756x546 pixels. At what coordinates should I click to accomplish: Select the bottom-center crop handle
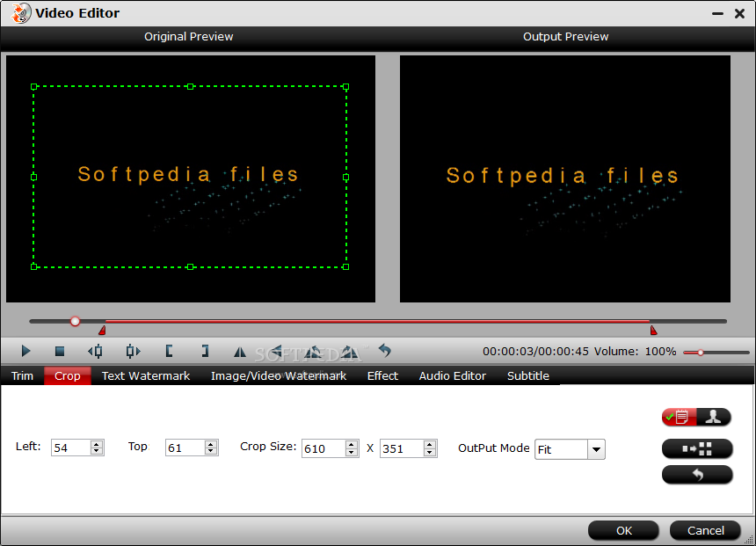(x=191, y=266)
